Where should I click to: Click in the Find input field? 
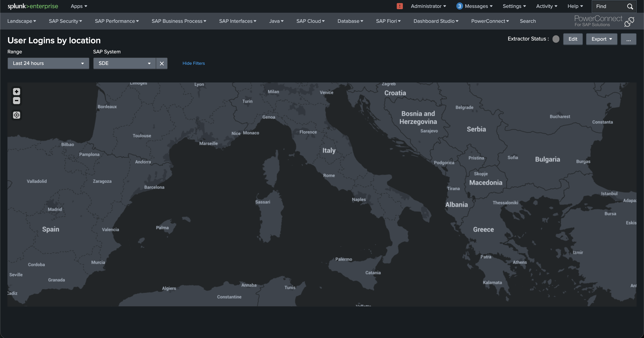pyautogui.click(x=609, y=6)
